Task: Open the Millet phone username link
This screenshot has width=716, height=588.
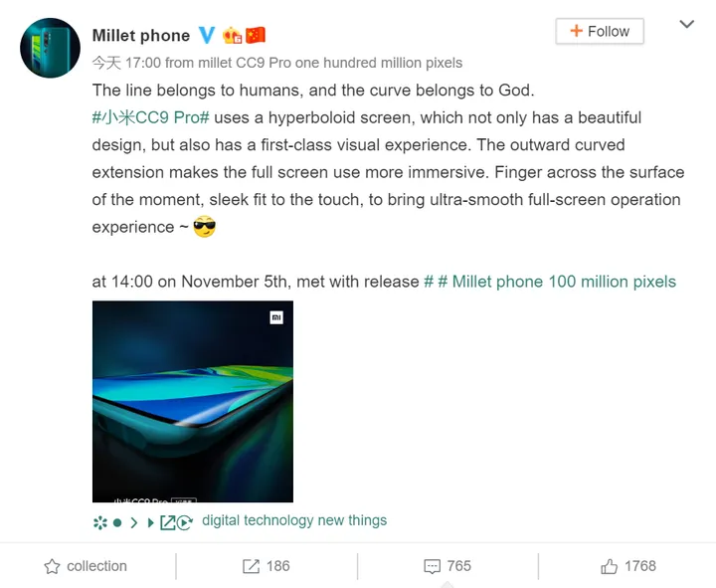Action: pos(140,36)
